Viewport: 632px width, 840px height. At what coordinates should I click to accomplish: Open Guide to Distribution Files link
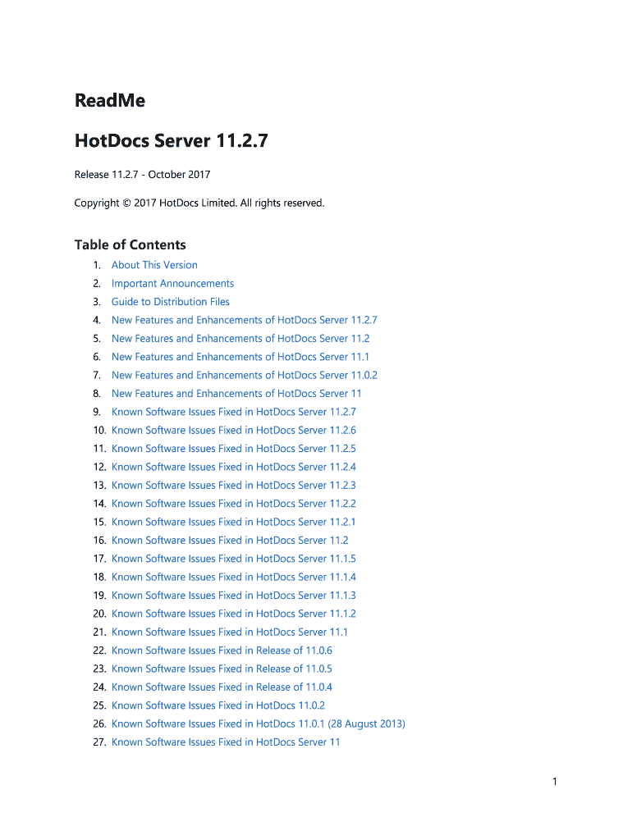(171, 302)
